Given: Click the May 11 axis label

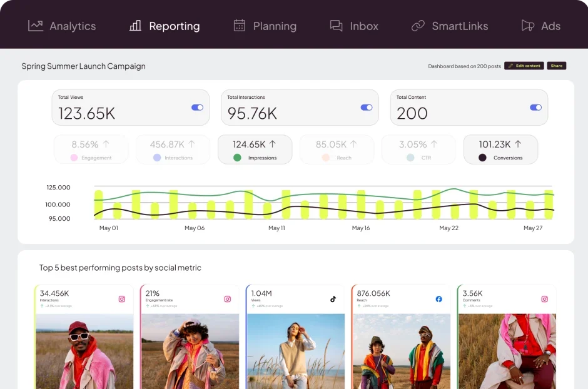Looking at the screenshot, I should point(276,228).
